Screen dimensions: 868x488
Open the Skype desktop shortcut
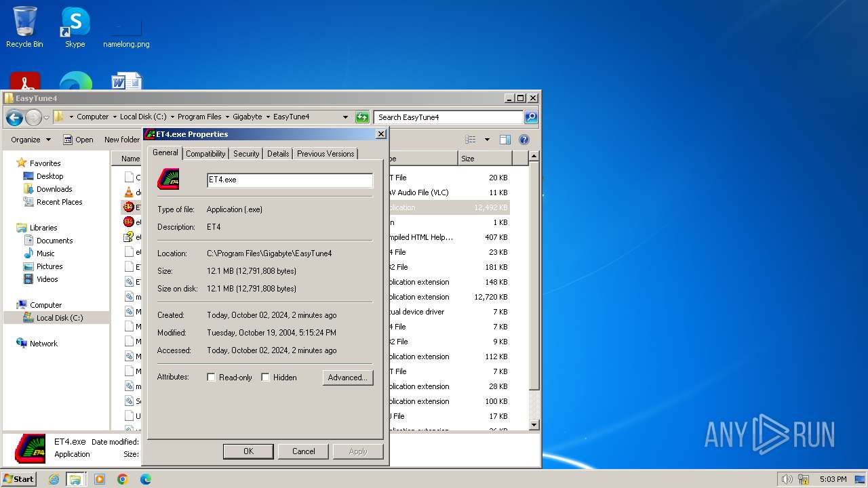(75, 28)
